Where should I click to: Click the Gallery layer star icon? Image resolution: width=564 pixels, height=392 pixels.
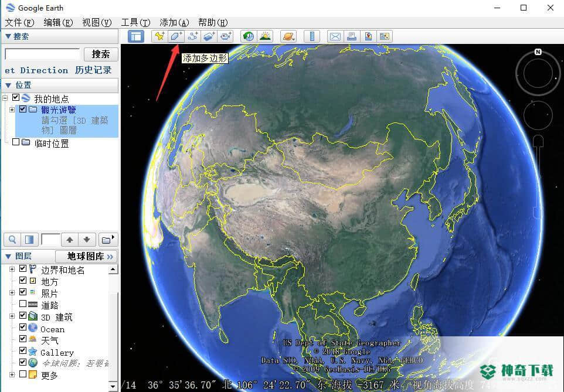point(33,351)
